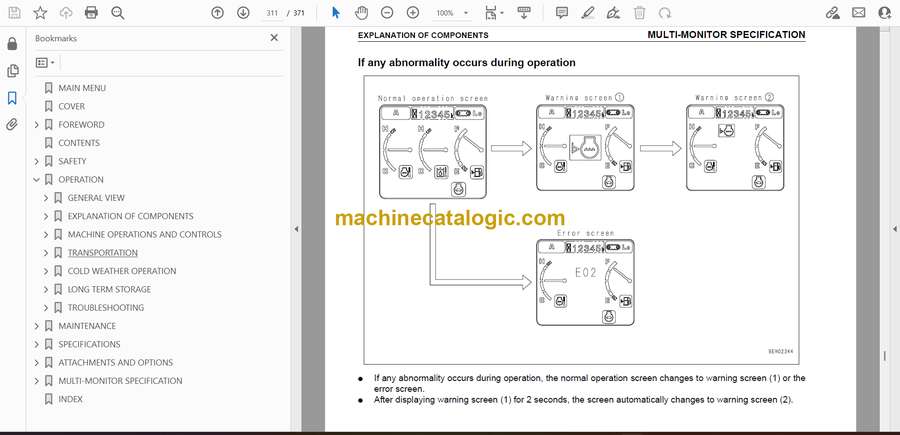Expand the COLD WEATHER OPERATION bookmark
The width and height of the screenshot is (900, 435).
[x=46, y=271]
